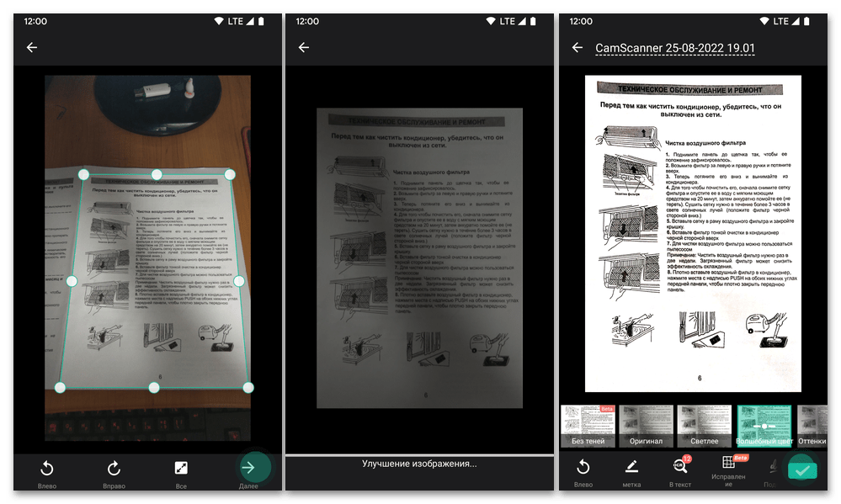Select the Волшебный цвет filter
The width and height of the screenshot is (841, 504).
click(x=762, y=426)
